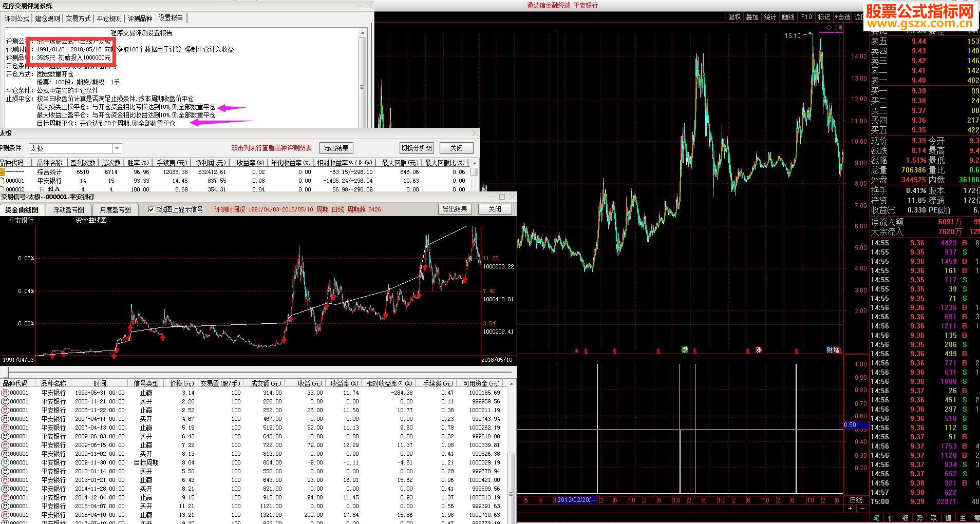The image size is (980, 524).
Task: Select the 价 tab at the bottom right
Action: pyautogui.click(x=891, y=518)
